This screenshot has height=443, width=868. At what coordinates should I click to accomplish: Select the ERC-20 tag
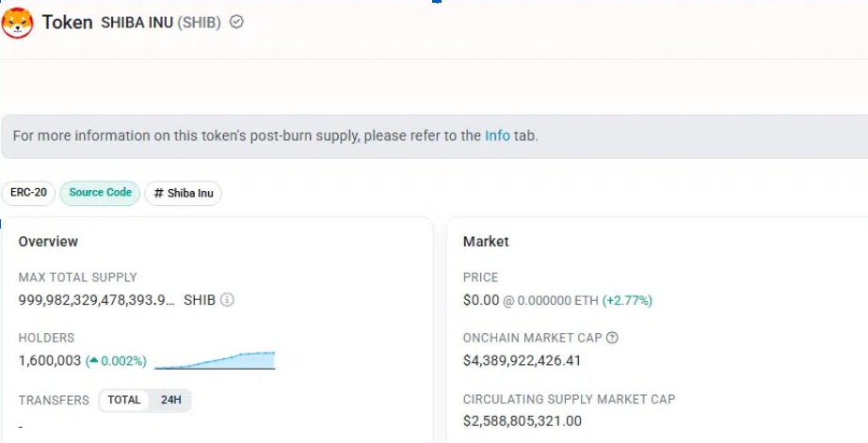click(x=29, y=193)
